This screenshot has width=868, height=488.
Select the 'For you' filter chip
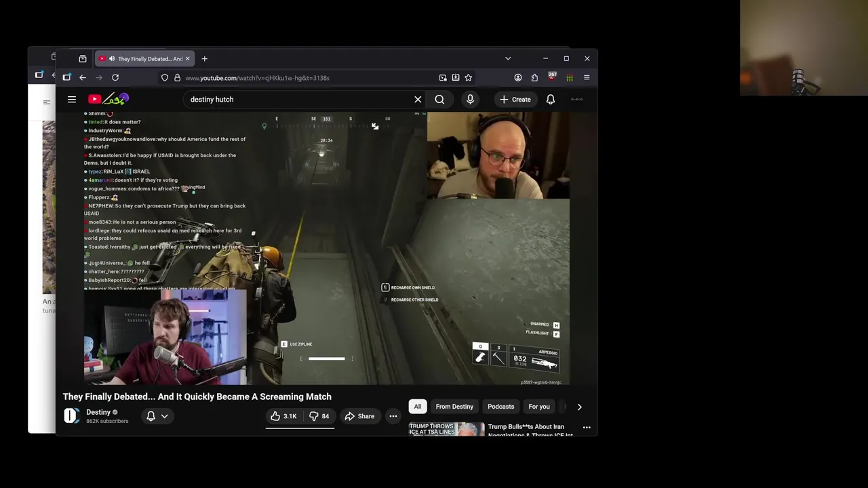(x=539, y=407)
